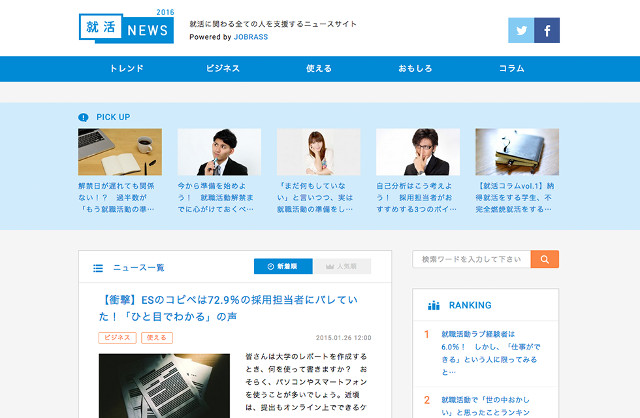Click the ニュース一覧 heading text
Viewport: 640px width, 418px height.
[138, 268]
